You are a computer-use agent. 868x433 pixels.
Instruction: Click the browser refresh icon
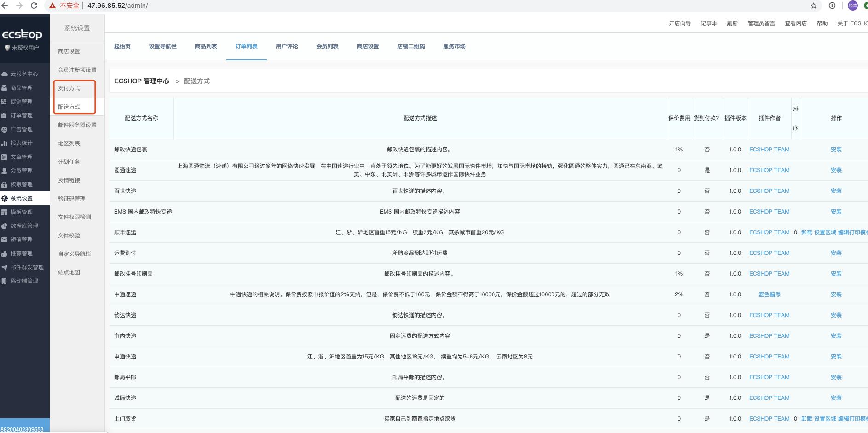[33, 6]
